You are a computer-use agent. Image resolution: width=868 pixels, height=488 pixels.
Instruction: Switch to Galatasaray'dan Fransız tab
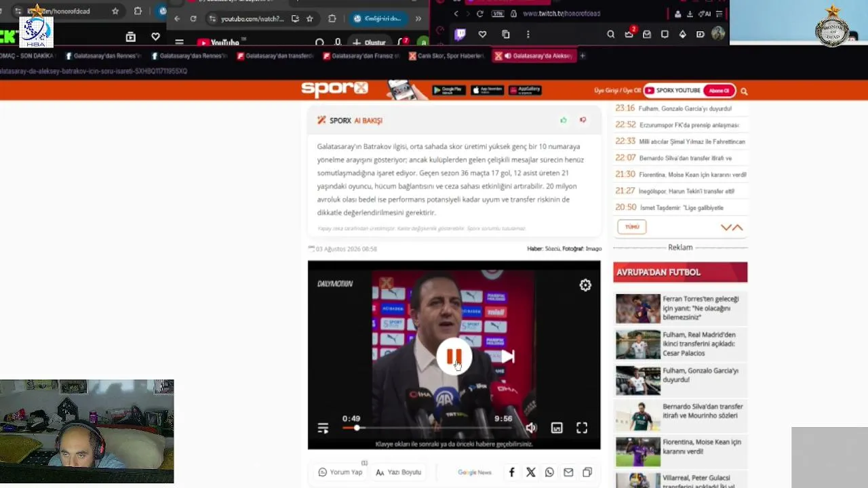point(362,56)
